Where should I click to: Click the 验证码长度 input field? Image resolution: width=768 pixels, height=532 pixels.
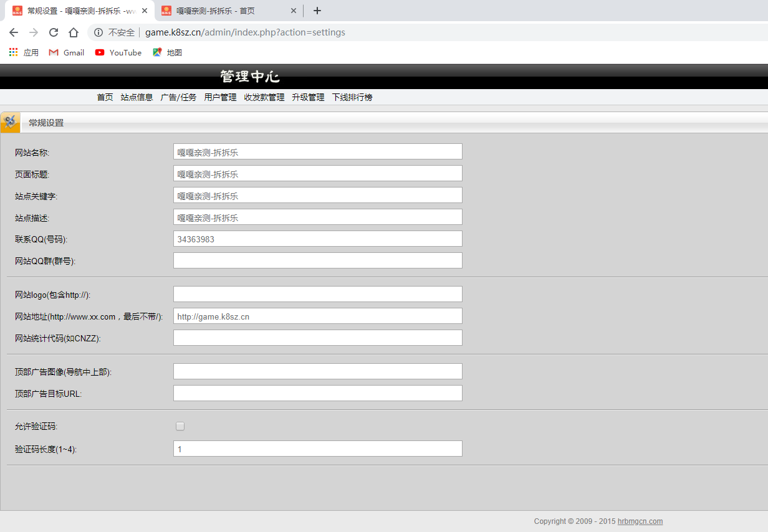tap(317, 449)
